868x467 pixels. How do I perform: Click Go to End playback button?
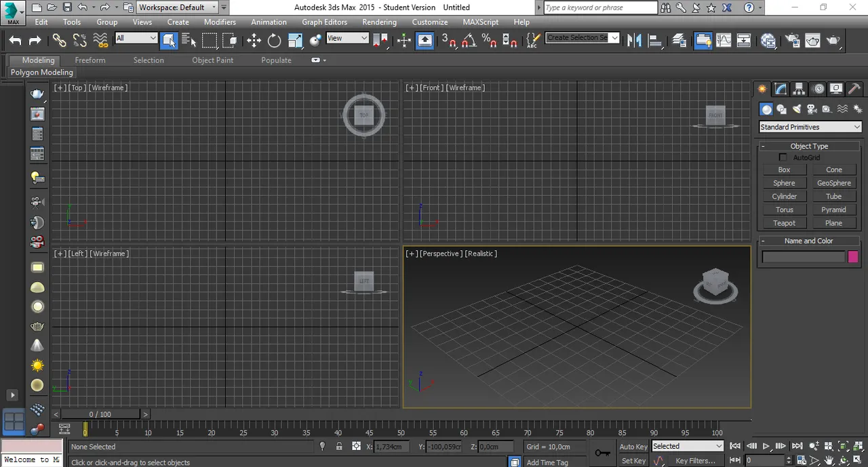click(x=797, y=446)
